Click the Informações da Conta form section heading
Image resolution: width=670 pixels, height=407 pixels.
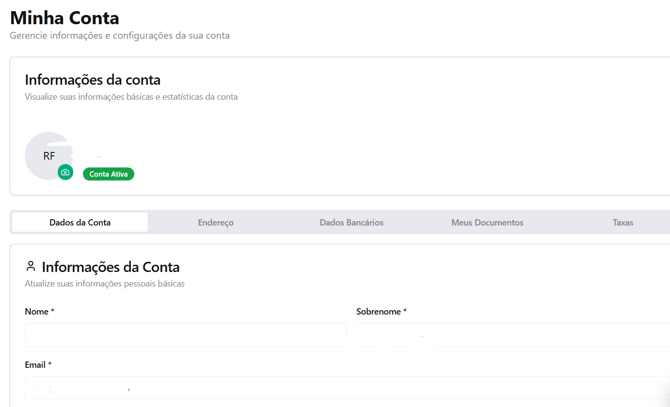[110, 267]
